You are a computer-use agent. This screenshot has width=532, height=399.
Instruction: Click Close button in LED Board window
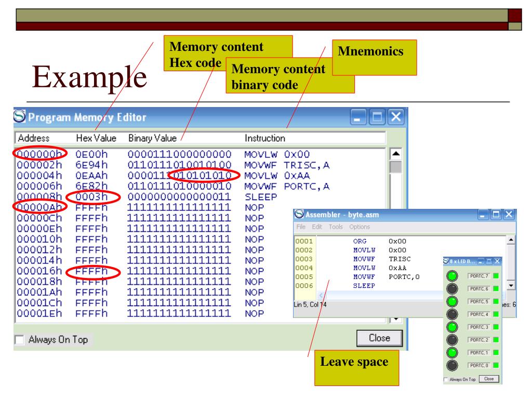[x=489, y=379]
